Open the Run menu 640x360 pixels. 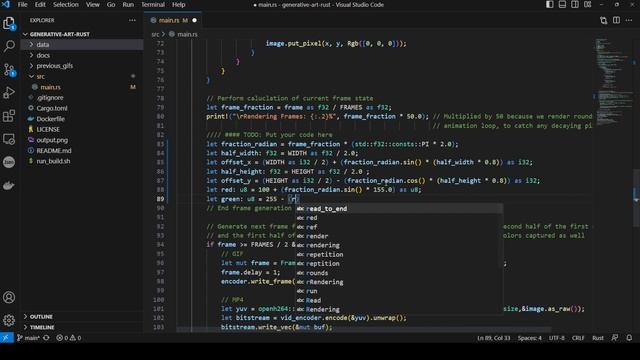coord(128,4)
